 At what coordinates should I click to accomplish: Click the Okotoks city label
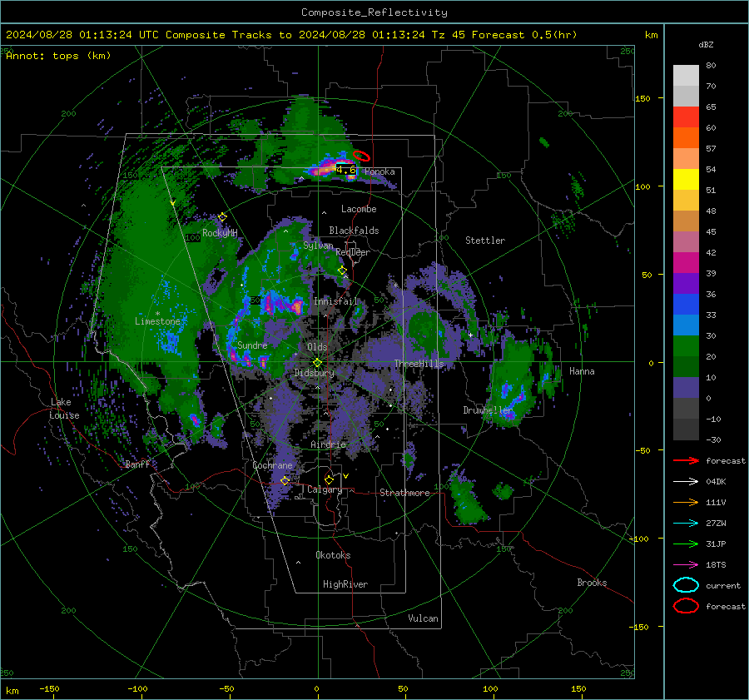[x=333, y=555]
